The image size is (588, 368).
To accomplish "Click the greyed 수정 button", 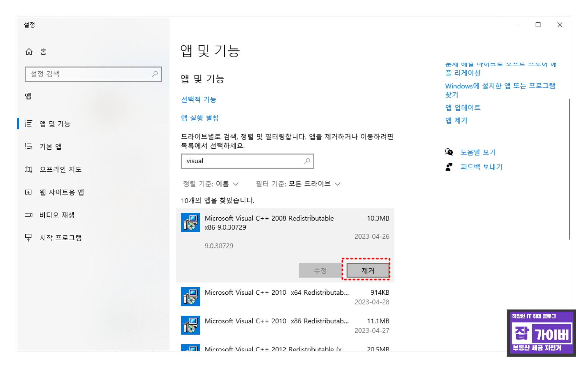I will pos(320,270).
